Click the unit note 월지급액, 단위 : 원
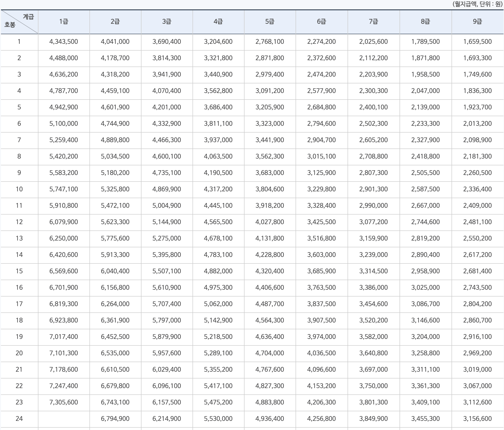This screenshot has width=504, height=430. click(x=477, y=4)
